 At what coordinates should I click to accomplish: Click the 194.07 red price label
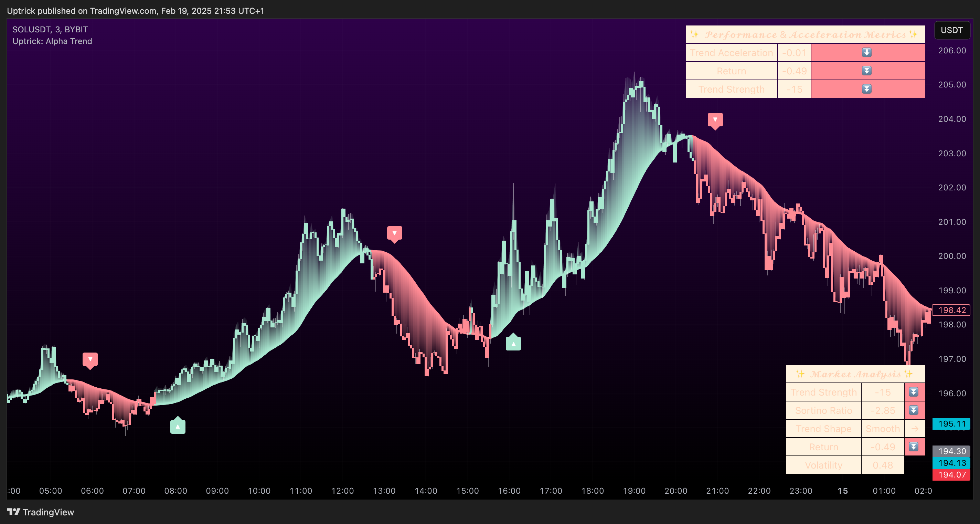[951, 474]
